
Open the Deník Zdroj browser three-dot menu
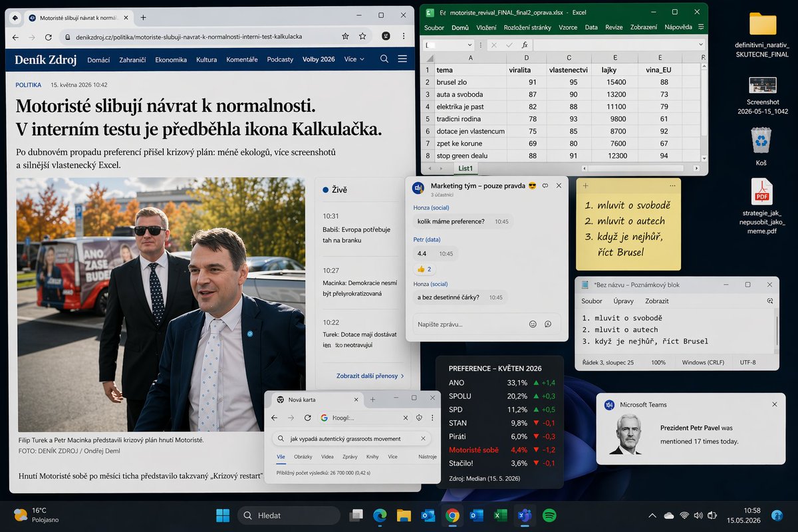[x=404, y=37]
